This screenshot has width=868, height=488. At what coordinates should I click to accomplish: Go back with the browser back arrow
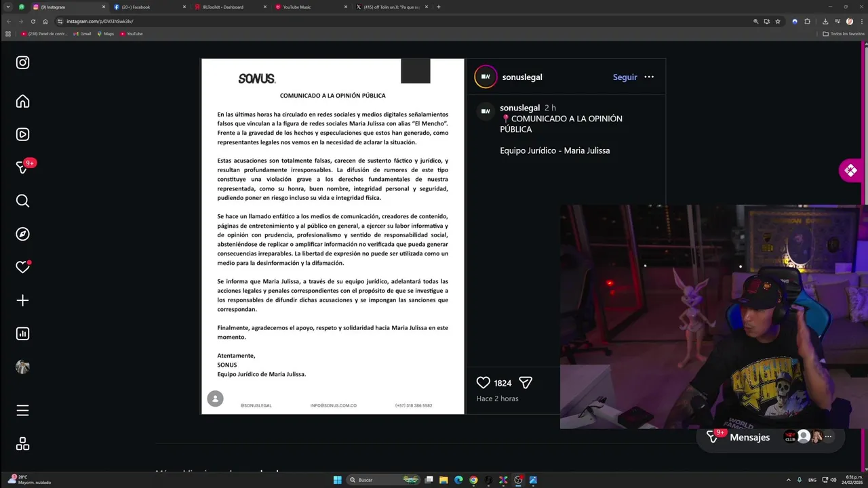coord(9,21)
